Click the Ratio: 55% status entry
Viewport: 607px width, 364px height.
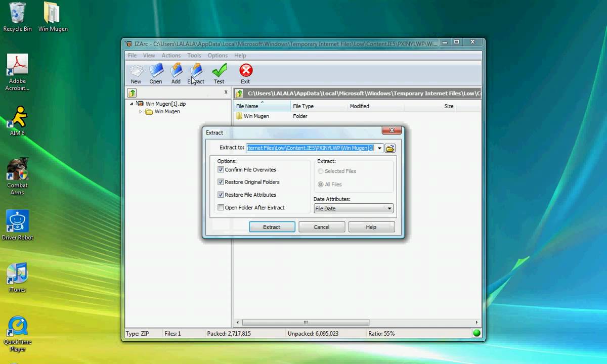tap(381, 334)
